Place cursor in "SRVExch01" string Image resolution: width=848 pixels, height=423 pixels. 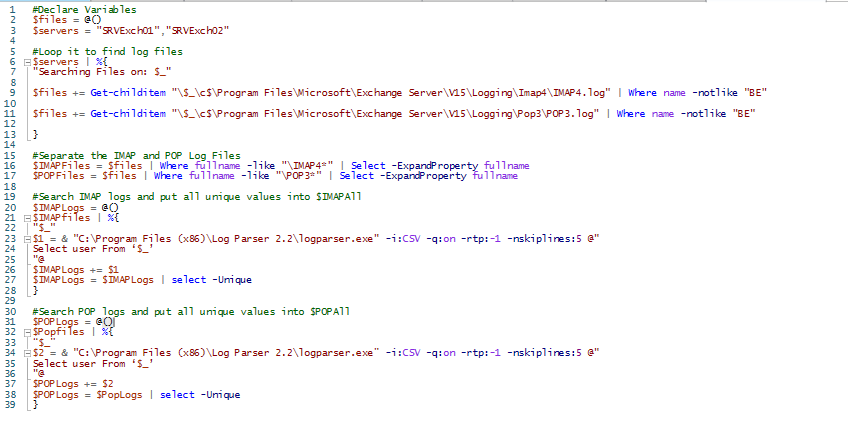pos(112,31)
